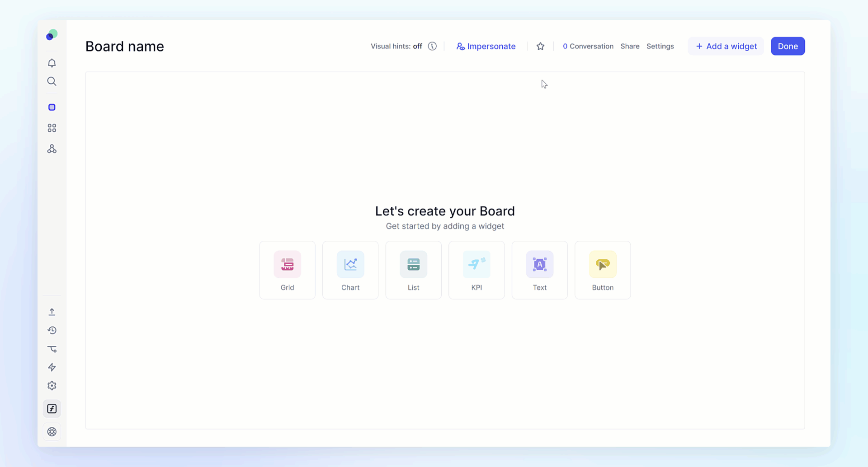Open the lifebuoy help icon in sidebar

52,432
